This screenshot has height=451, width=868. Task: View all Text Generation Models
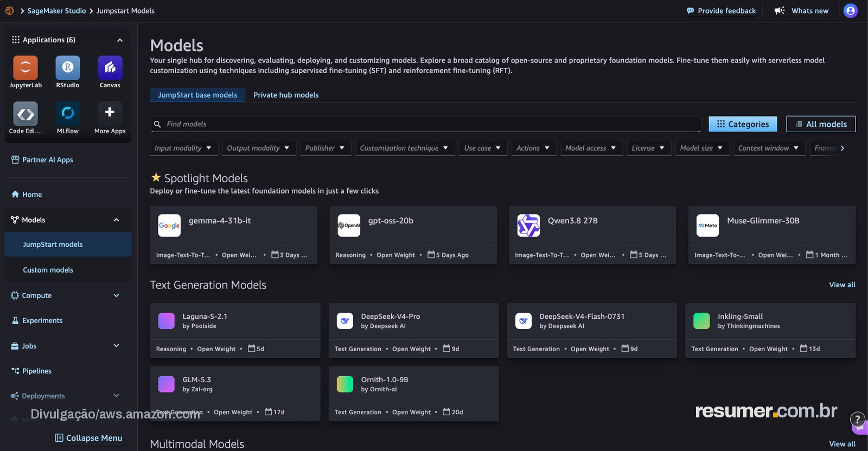(x=842, y=285)
